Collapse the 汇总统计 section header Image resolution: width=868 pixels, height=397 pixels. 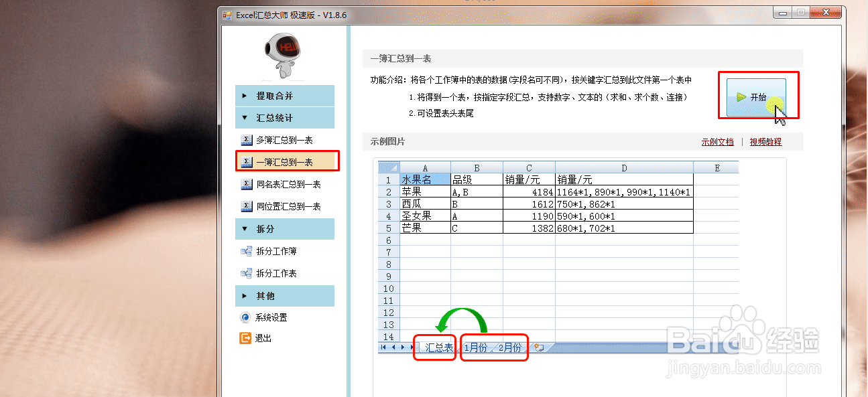tap(285, 118)
